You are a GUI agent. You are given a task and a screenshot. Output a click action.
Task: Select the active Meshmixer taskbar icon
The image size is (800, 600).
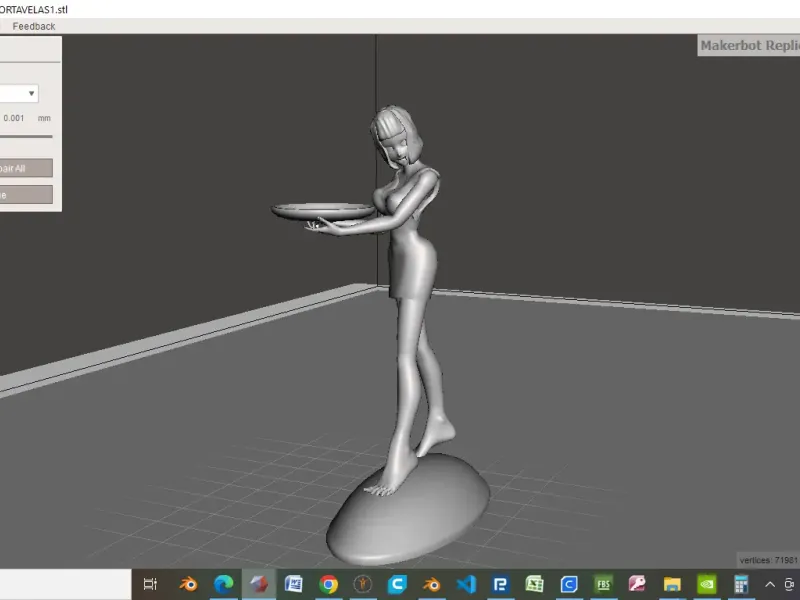coord(259,584)
